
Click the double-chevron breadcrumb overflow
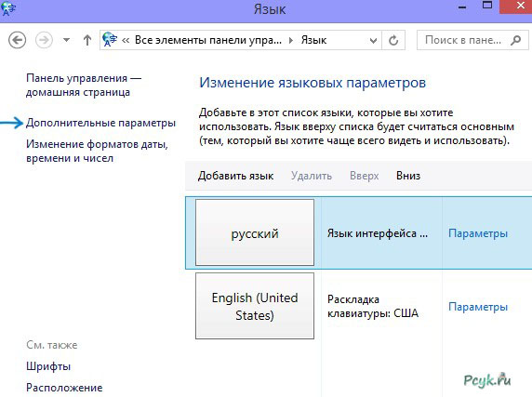click(126, 41)
